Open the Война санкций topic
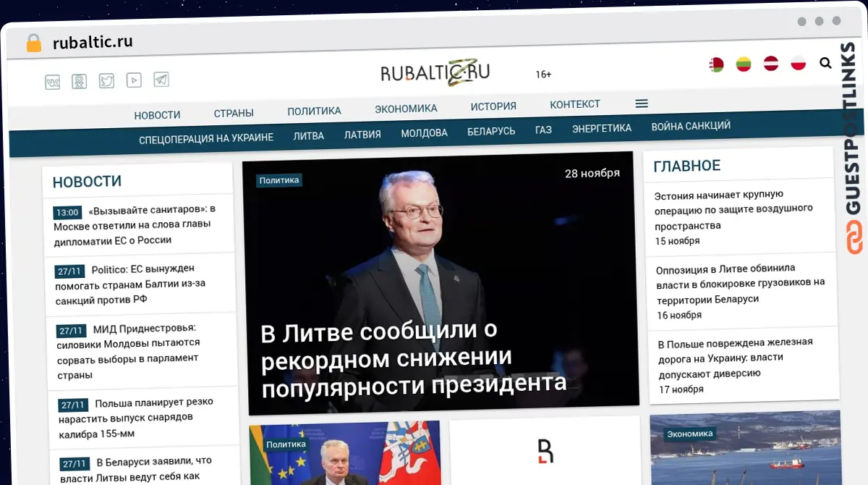Viewport: 868px width, 485px height. [690, 127]
